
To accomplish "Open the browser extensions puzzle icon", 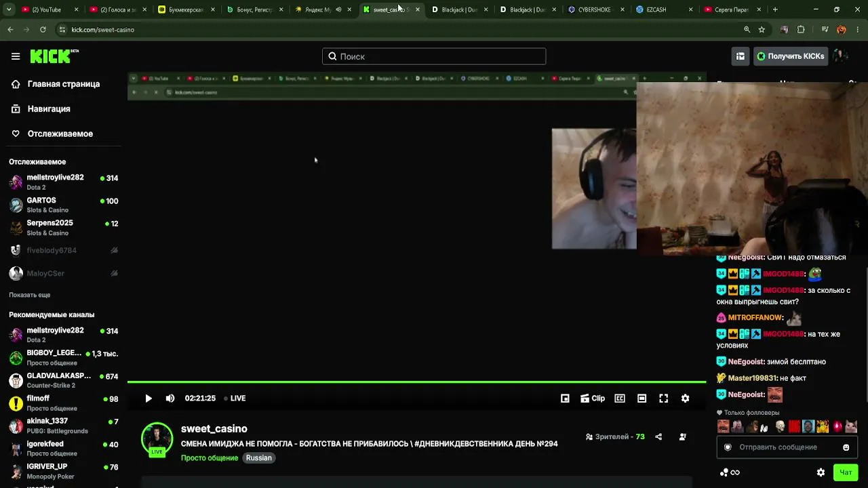I will pos(801,30).
